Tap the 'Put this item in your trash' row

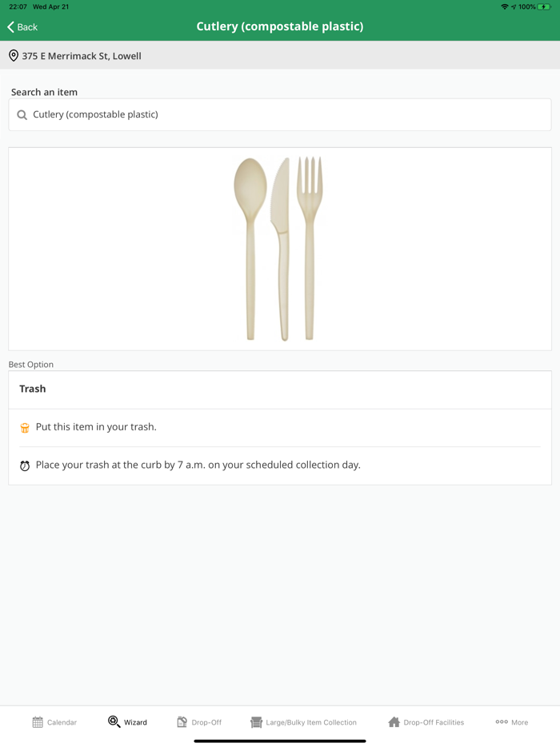point(96,427)
